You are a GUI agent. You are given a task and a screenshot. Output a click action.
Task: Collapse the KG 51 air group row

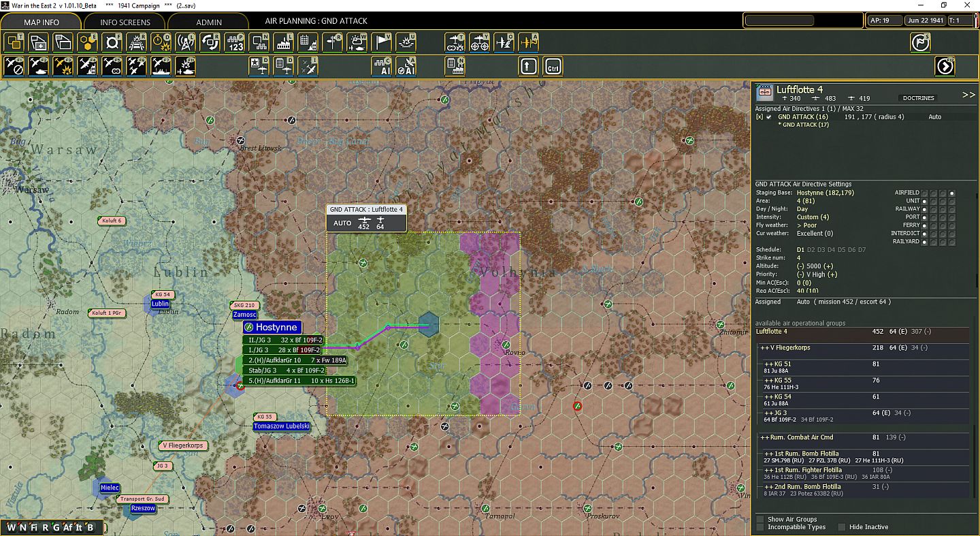tap(768, 364)
